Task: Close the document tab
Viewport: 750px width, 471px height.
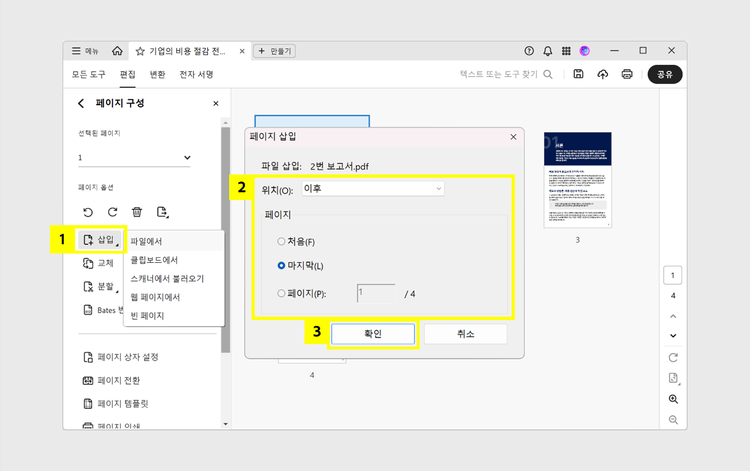Action: point(242,51)
